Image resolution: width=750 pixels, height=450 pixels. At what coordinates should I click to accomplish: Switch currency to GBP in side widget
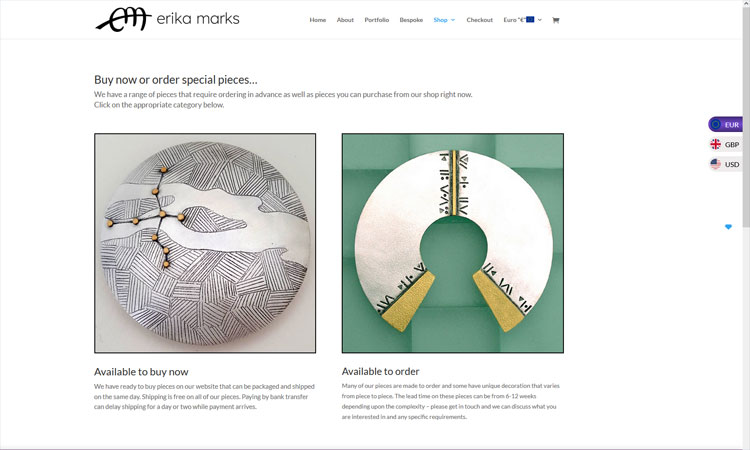tap(726, 144)
